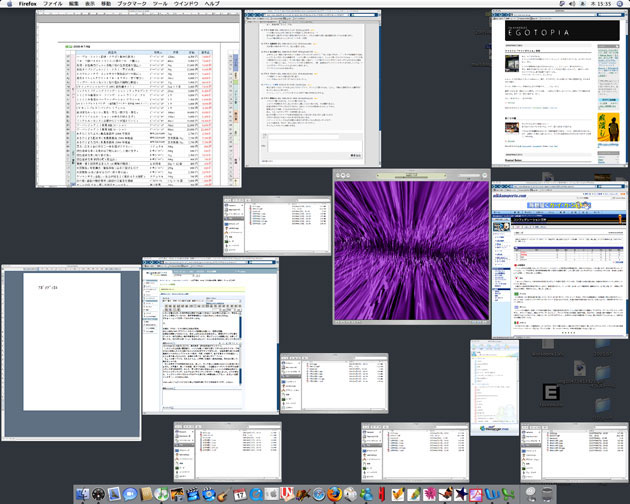Click the Dashboard icon in the Dock
This screenshot has width=630, height=504.
pos(99,493)
